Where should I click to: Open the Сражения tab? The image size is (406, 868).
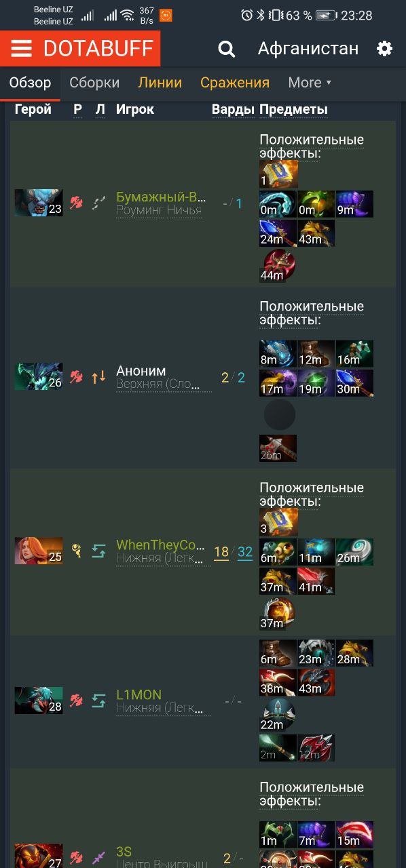[x=235, y=83]
